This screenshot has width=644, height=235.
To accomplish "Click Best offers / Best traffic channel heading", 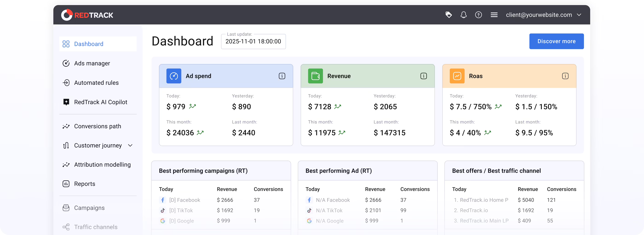I will (x=496, y=171).
